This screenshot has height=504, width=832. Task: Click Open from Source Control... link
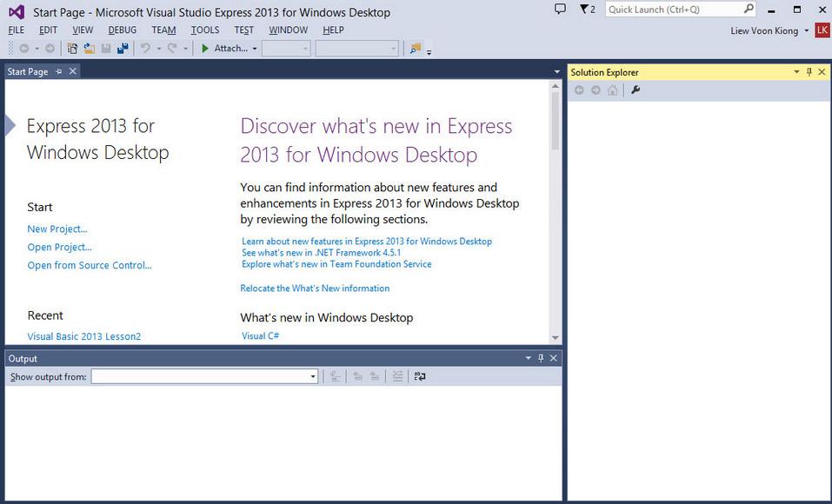(90, 265)
